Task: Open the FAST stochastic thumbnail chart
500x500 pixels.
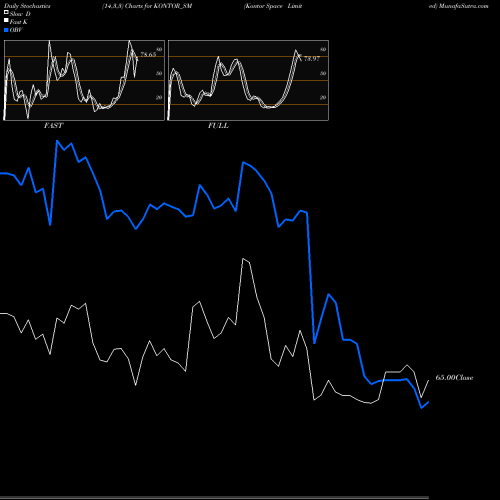Action: point(84,80)
